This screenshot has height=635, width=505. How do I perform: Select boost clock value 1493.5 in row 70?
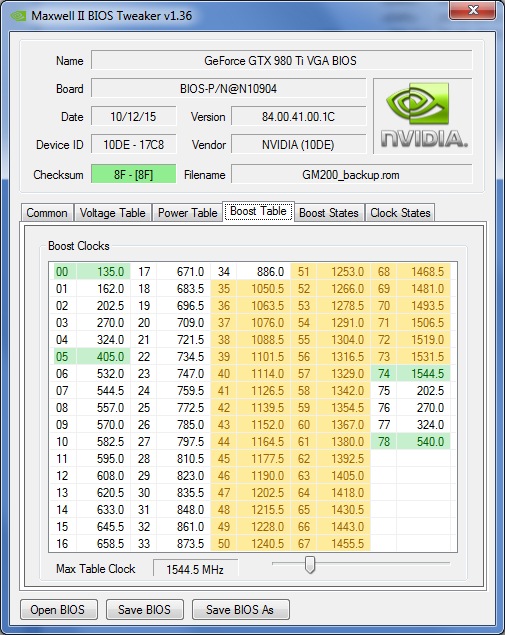[424, 306]
